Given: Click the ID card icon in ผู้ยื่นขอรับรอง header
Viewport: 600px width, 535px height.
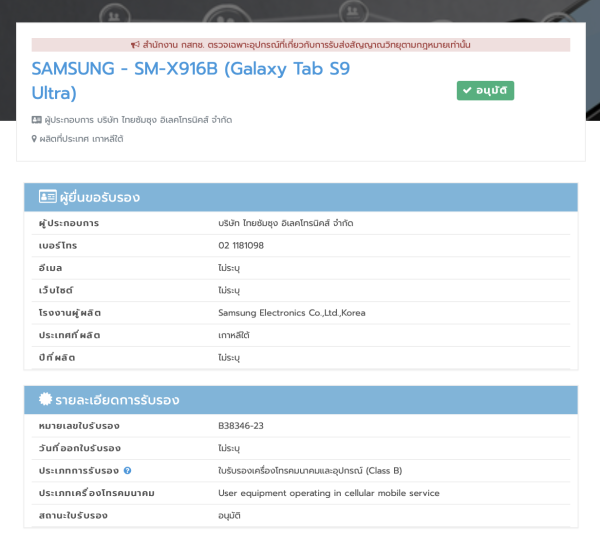Looking at the screenshot, I should 47,197.
